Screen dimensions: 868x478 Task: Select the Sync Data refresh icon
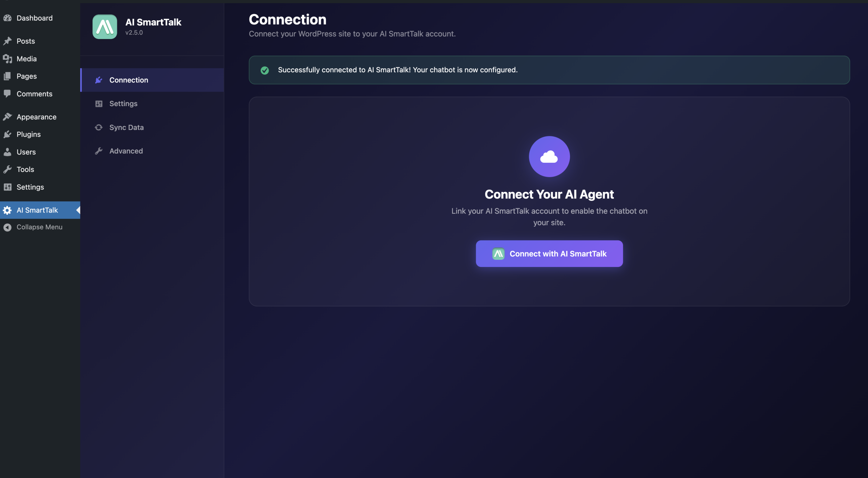point(99,127)
